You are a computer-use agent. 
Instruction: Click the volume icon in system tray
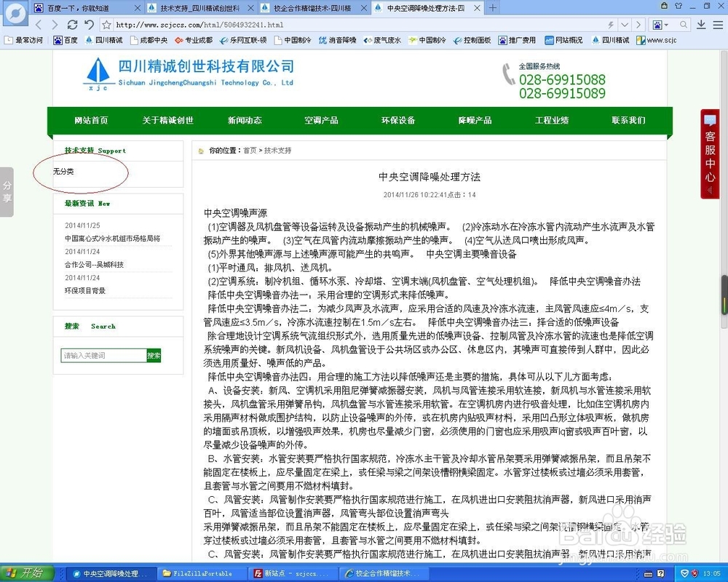coord(684,573)
